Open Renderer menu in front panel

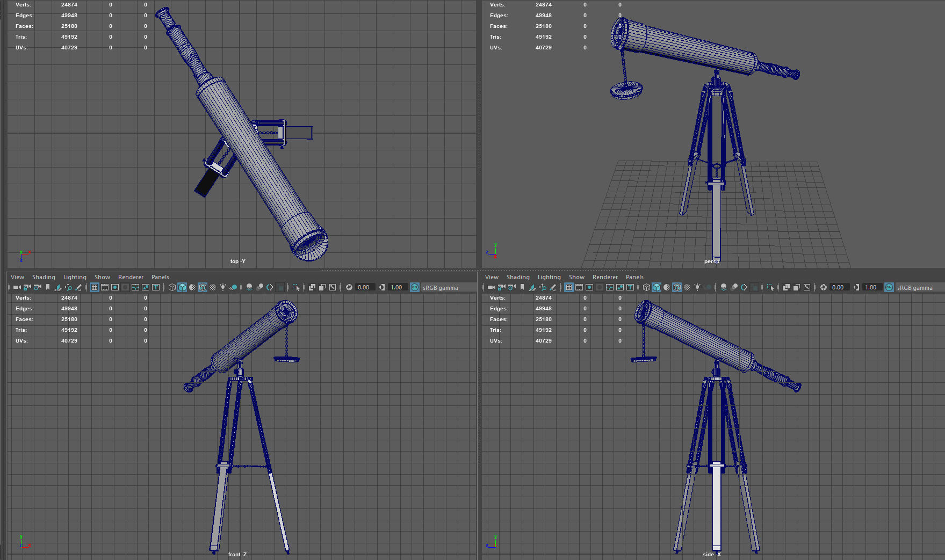tap(131, 277)
